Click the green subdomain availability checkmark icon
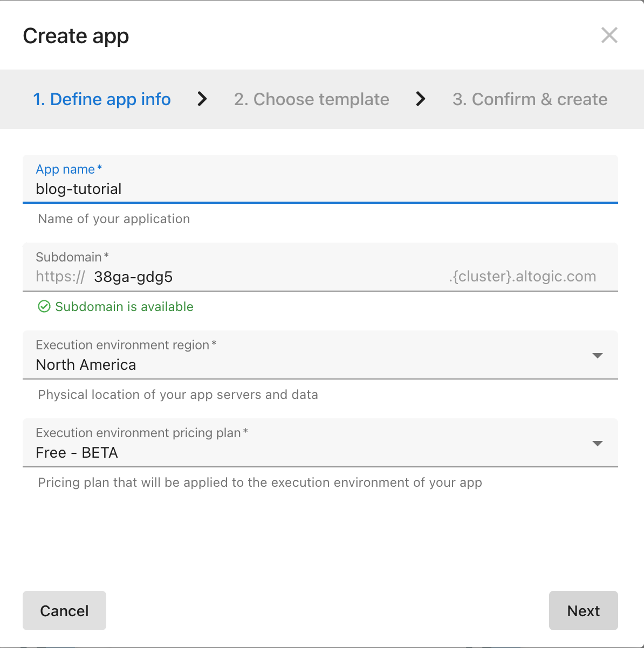This screenshot has width=644, height=648. pyautogui.click(x=44, y=306)
